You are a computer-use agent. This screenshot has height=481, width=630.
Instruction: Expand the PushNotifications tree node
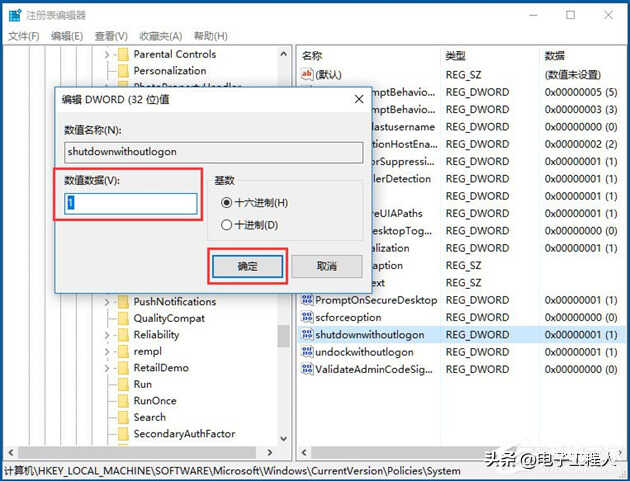pos(107,302)
